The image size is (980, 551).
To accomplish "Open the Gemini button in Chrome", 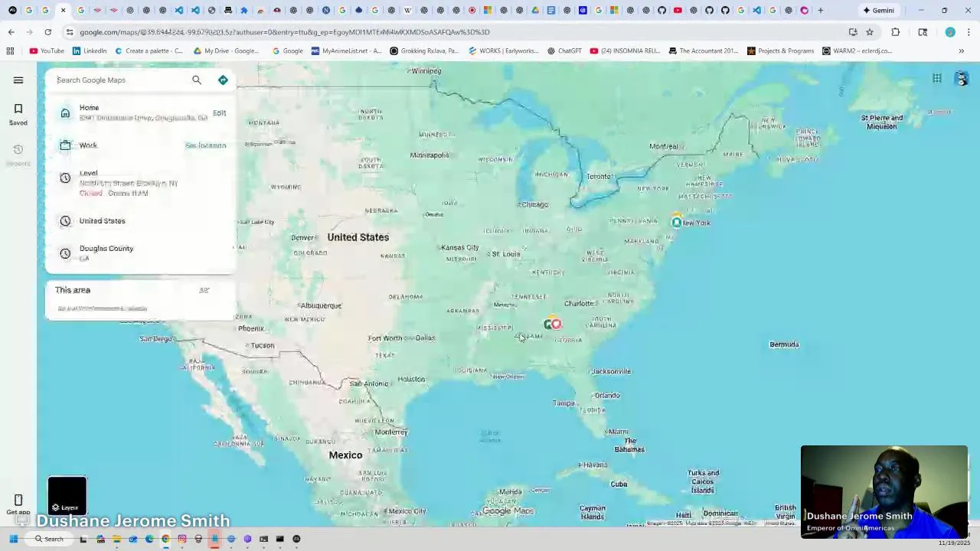I will (878, 11).
